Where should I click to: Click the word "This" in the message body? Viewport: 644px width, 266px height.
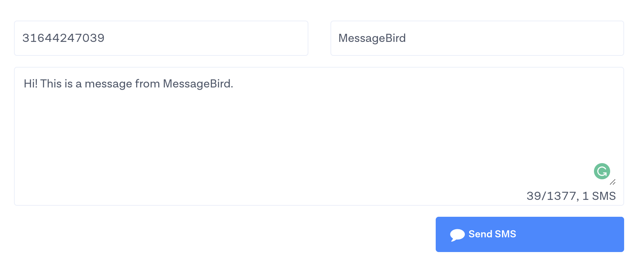(x=51, y=84)
